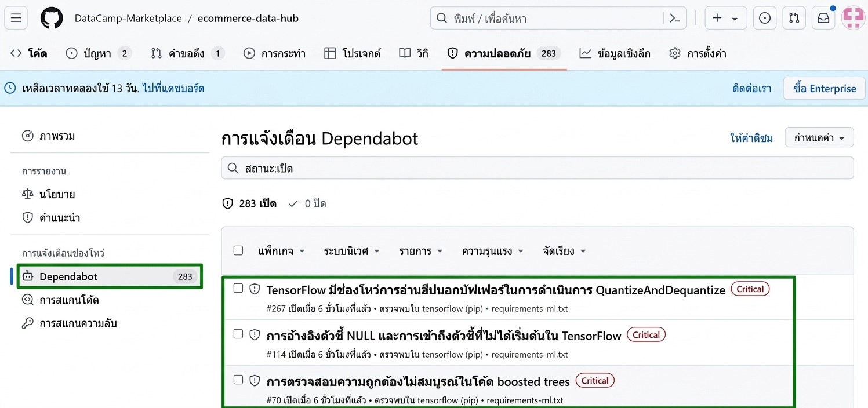Switch to the การกระทำ tab
Image resolution: width=868 pixels, height=408 pixels.
coord(274,54)
